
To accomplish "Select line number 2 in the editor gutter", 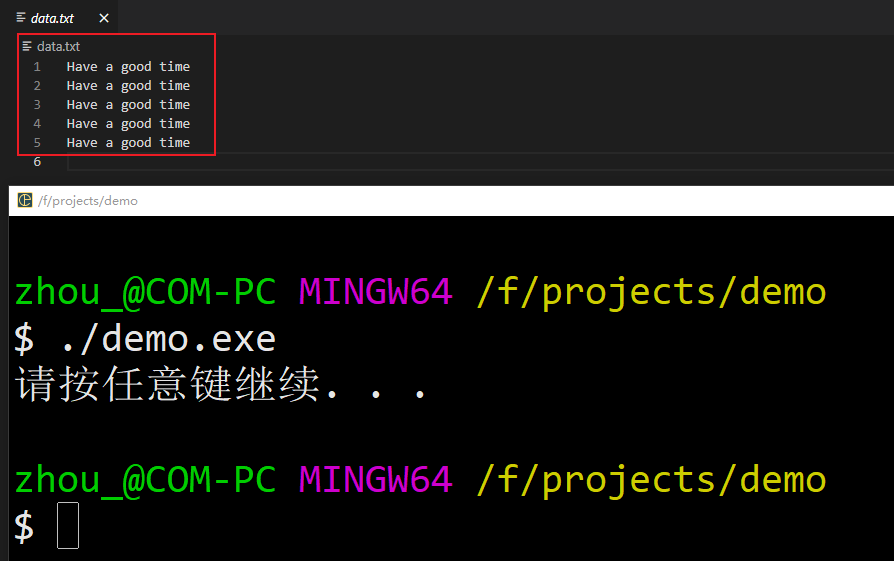I will [37, 86].
